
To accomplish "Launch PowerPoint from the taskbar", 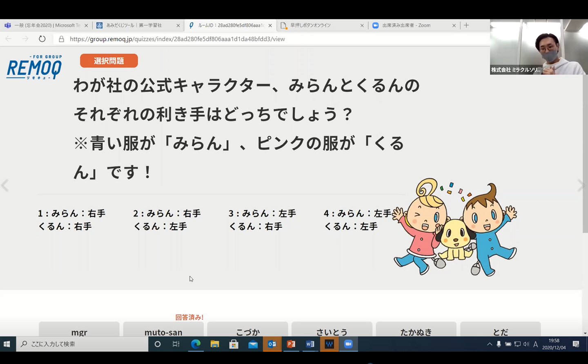I will point(291,344).
